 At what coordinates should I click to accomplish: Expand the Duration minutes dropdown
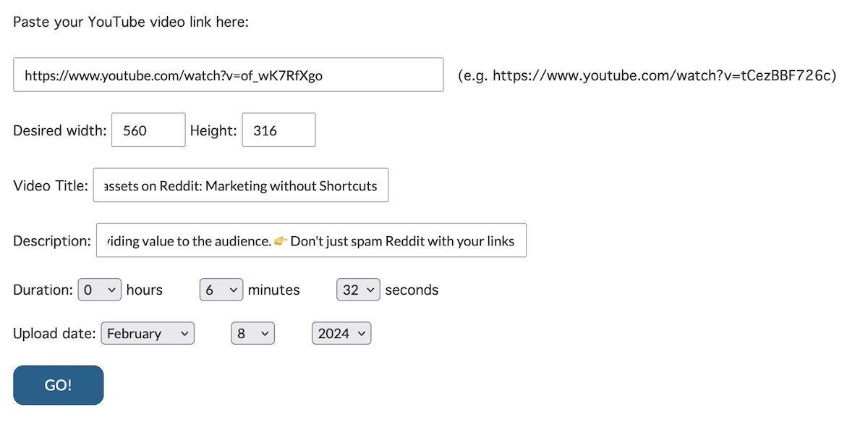pyautogui.click(x=221, y=290)
